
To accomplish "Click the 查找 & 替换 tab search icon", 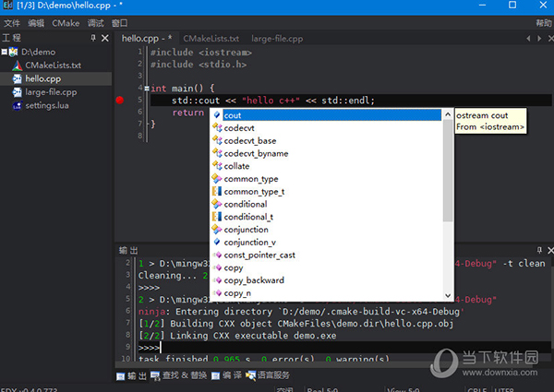I will click(155, 376).
